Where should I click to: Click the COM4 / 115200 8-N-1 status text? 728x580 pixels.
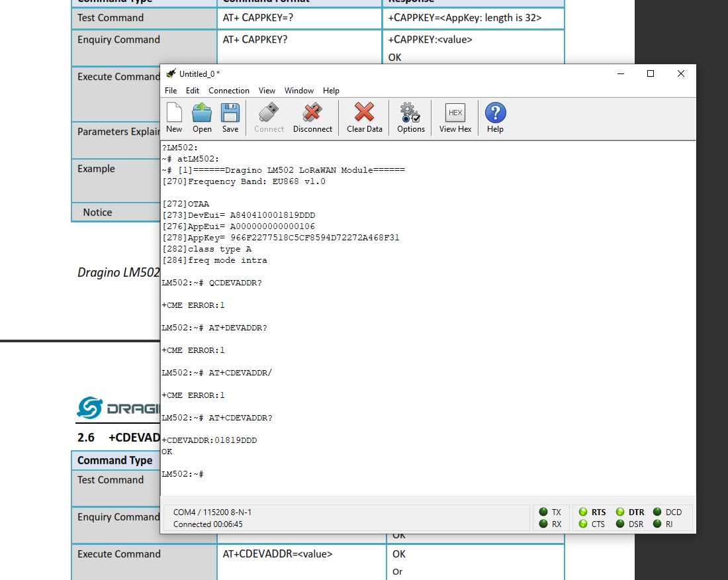click(x=212, y=512)
